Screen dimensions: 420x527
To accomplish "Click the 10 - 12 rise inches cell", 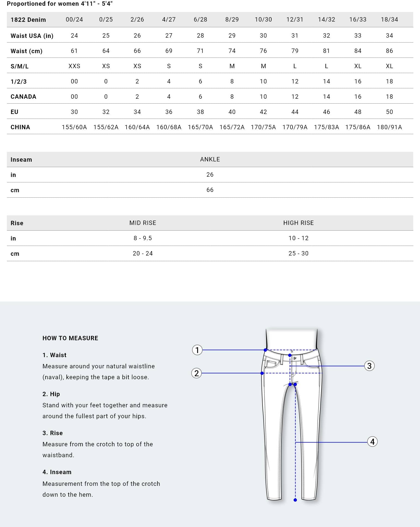I will click(x=298, y=238).
